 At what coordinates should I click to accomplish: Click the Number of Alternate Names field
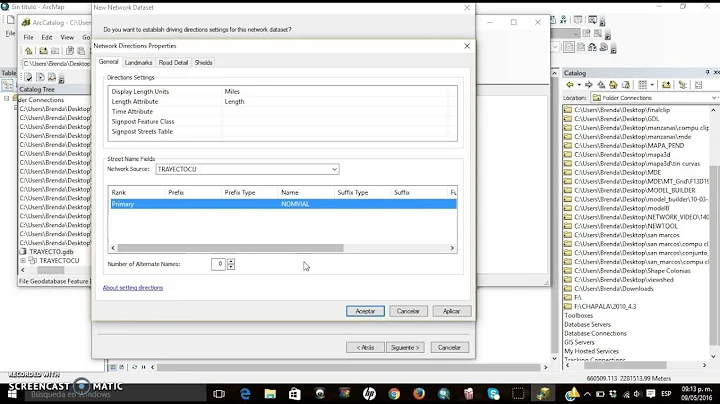coord(219,264)
